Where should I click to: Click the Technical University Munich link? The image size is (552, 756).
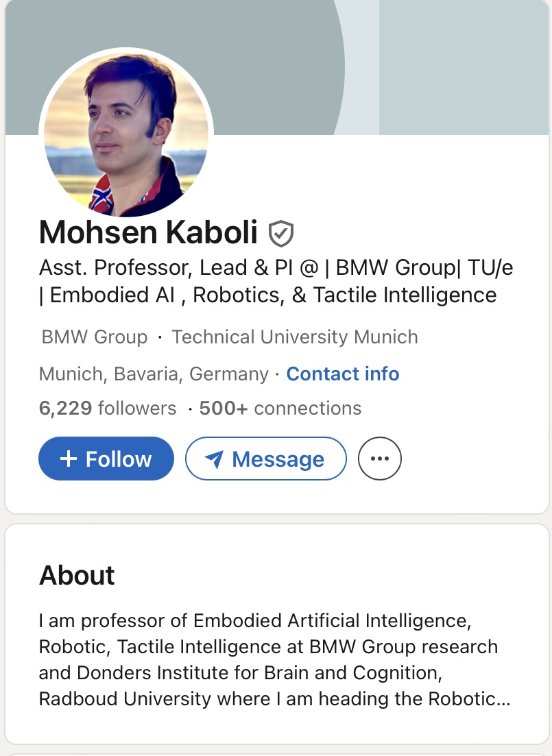pos(294,337)
